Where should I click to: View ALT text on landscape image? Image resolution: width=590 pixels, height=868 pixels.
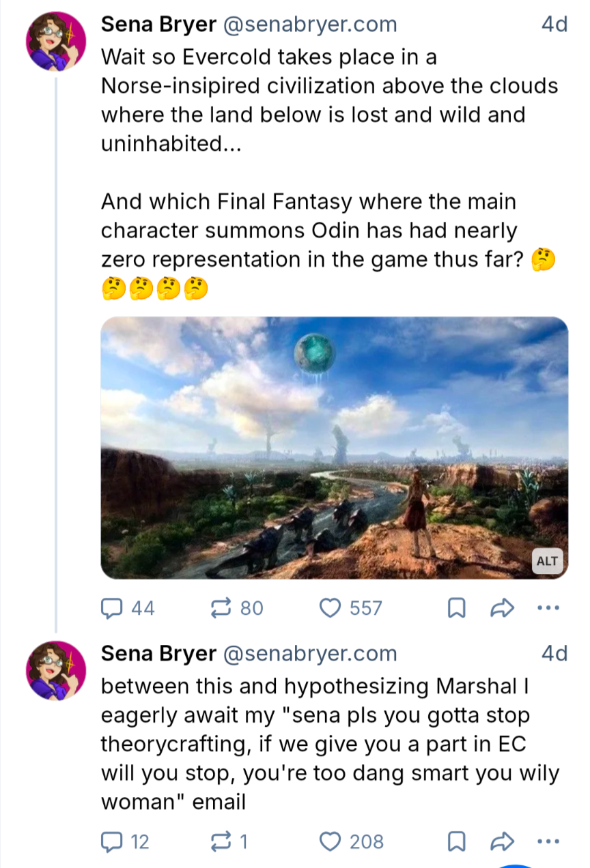pyautogui.click(x=547, y=562)
